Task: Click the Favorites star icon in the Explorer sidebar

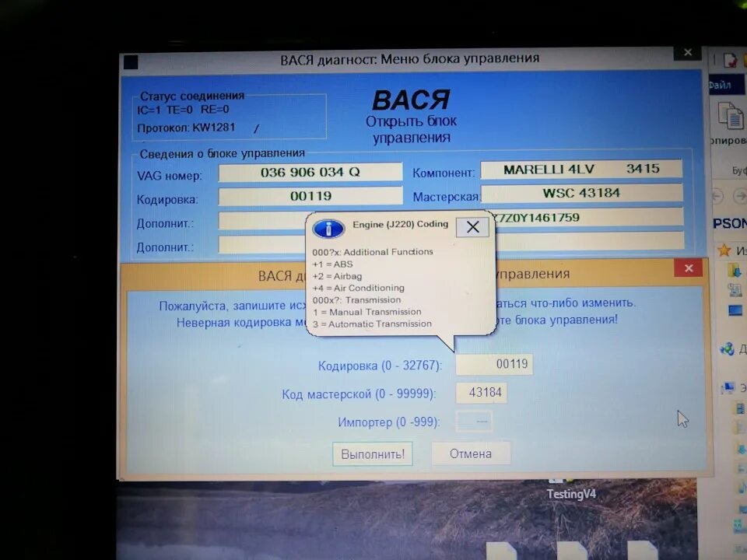Action: [x=724, y=250]
